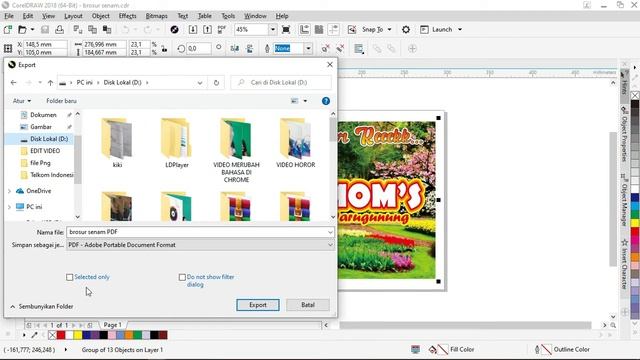Click the Search content icon

tap(174, 29)
